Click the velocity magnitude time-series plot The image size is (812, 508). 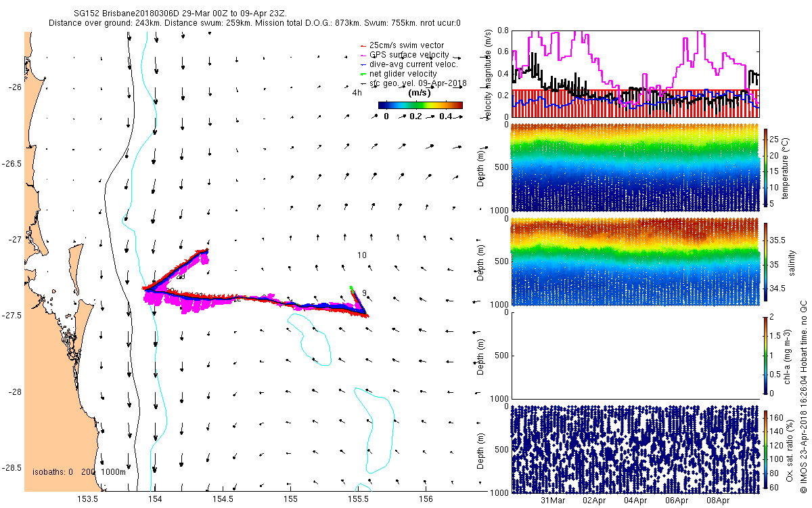[x=635, y=73]
